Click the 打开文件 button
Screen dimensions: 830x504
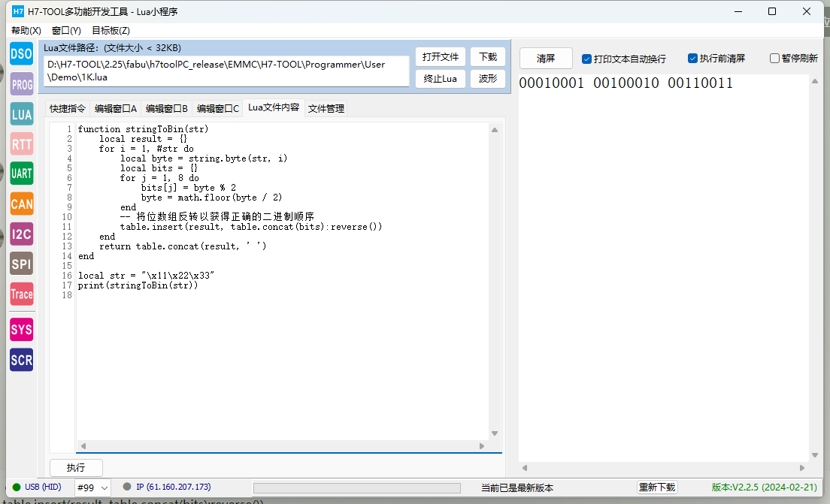click(441, 56)
